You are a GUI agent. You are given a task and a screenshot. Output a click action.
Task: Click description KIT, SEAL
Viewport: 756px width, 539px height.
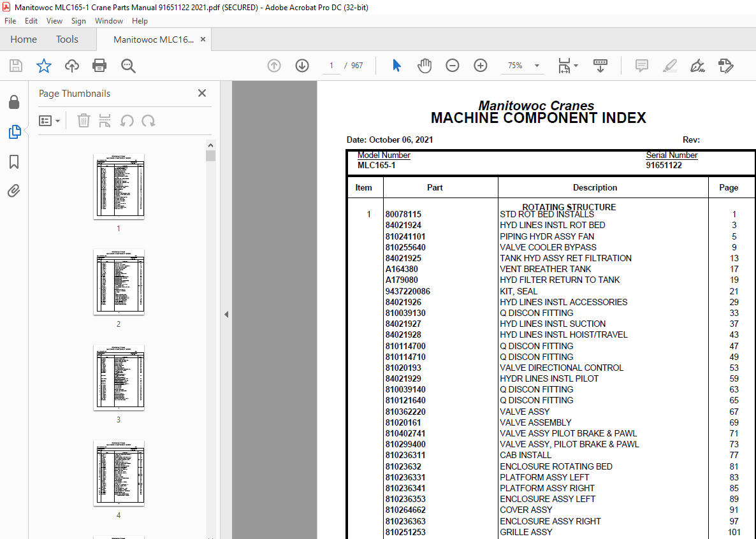coord(519,291)
